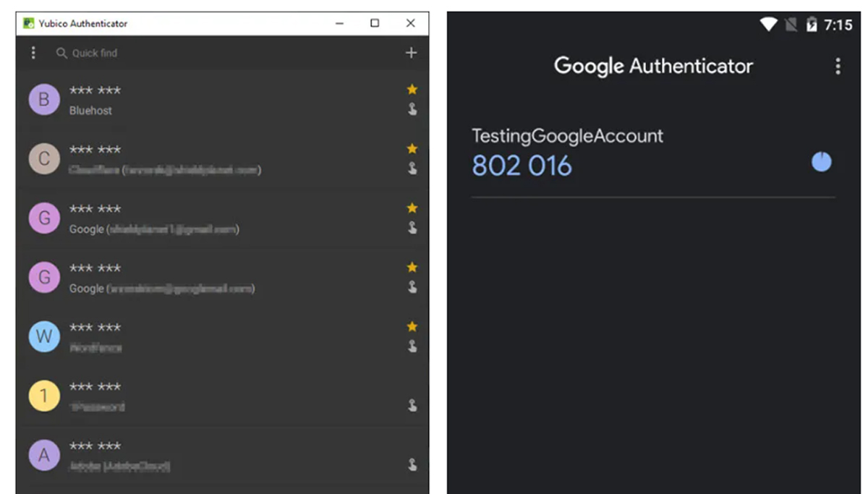Click the 802 016 code
The width and height of the screenshot is (868, 494).
(522, 166)
